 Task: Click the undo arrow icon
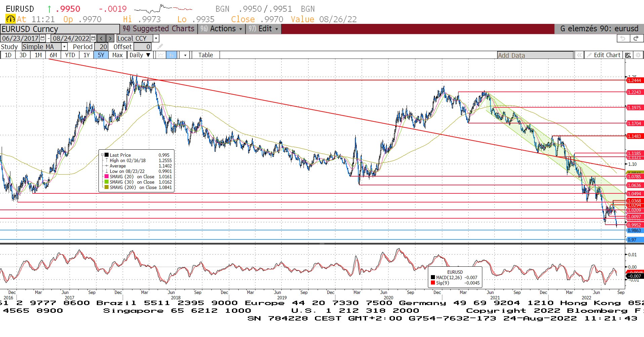(623, 38)
